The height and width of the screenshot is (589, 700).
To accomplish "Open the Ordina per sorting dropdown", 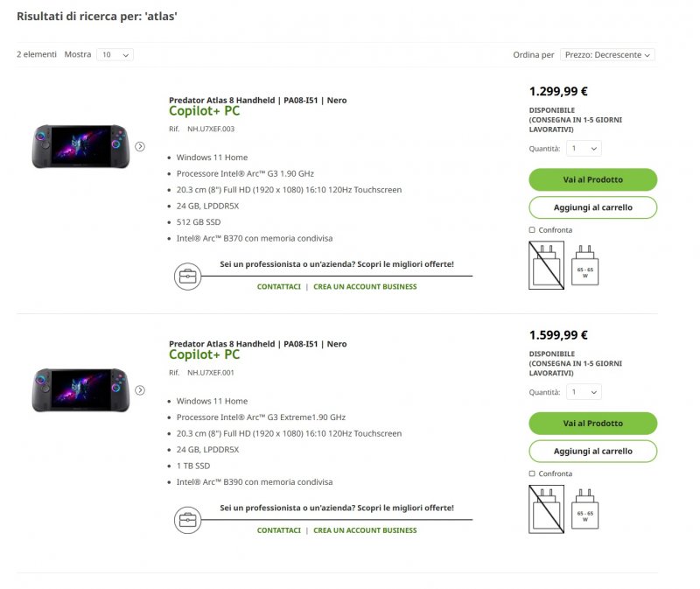I will tap(607, 54).
